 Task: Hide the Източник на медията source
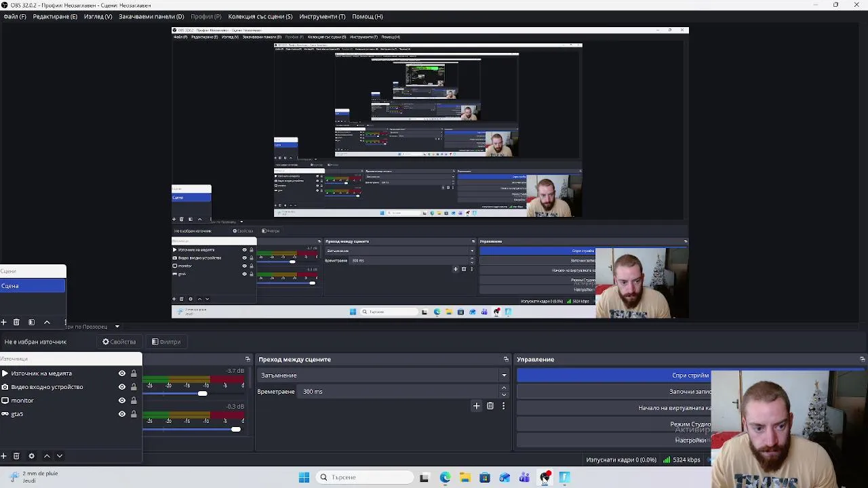tap(122, 373)
